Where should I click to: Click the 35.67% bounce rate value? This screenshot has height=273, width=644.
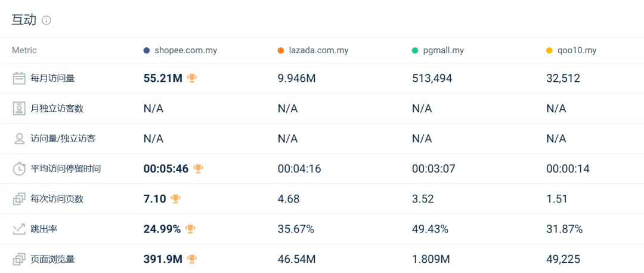[x=296, y=229]
